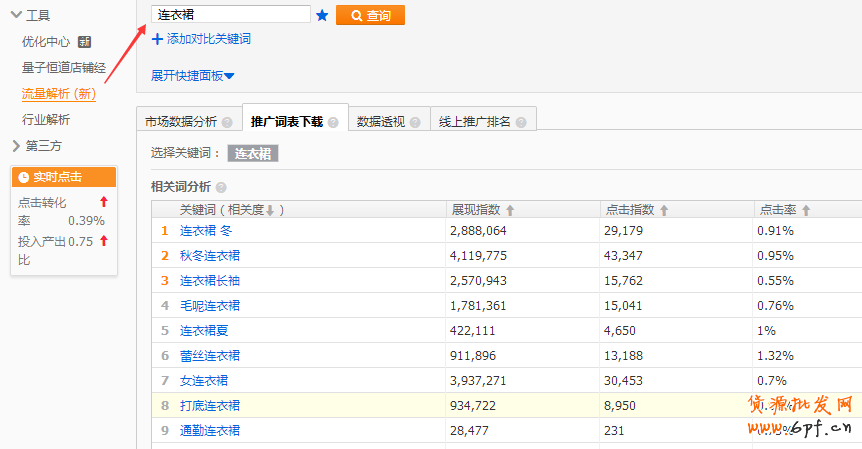Image resolution: width=862 pixels, height=449 pixels.
Task: Click the orange 查询 search button
Action: point(370,15)
